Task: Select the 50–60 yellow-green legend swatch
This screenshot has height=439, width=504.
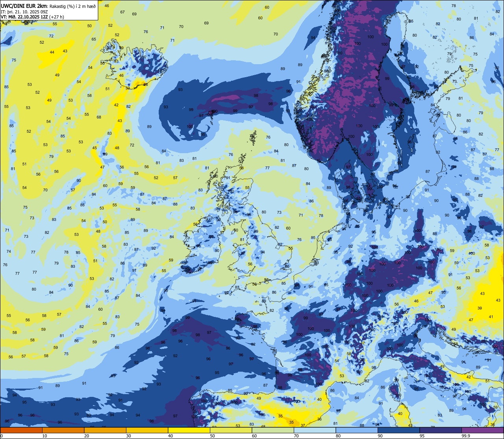Action: coord(231,430)
